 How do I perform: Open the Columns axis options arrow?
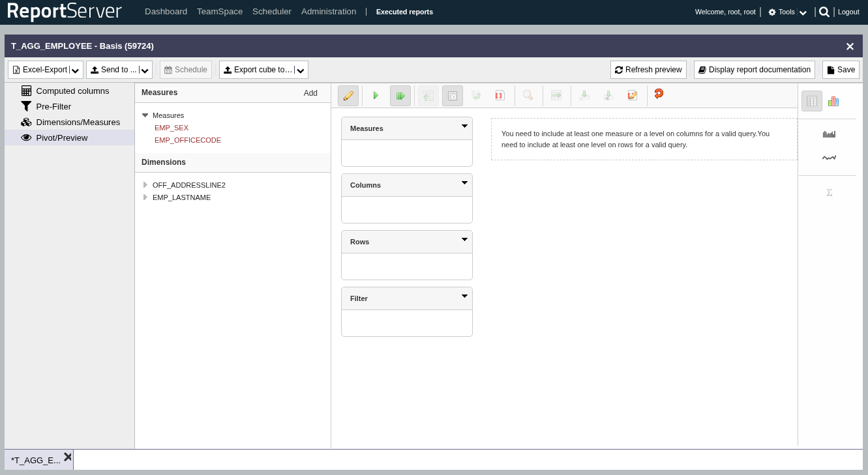pos(464,183)
